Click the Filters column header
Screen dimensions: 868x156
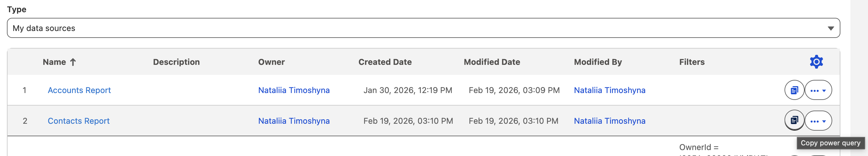click(x=692, y=62)
